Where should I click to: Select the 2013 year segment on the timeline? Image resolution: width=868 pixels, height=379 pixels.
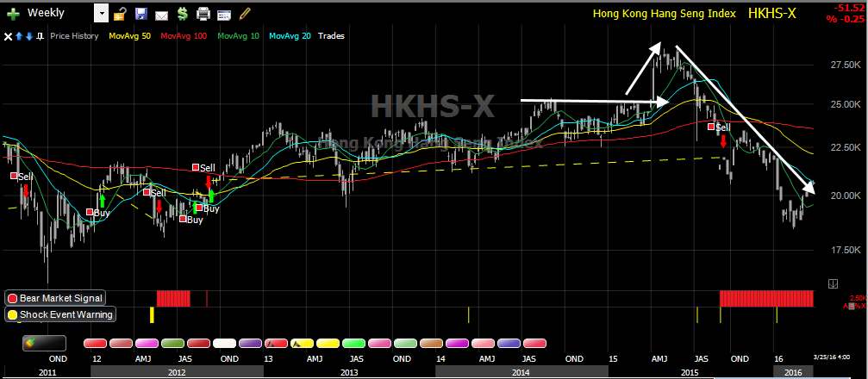pyautogui.click(x=349, y=372)
